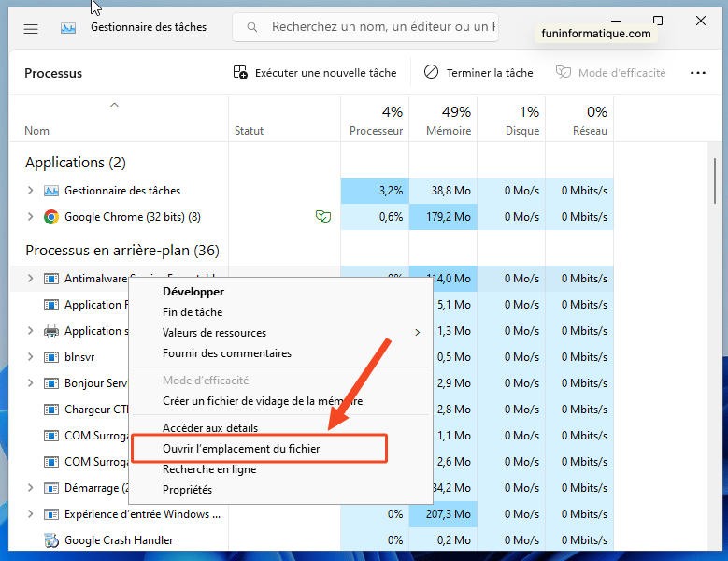Expand the Google Chrome process group
The height and width of the screenshot is (561, 728).
click(x=30, y=217)
